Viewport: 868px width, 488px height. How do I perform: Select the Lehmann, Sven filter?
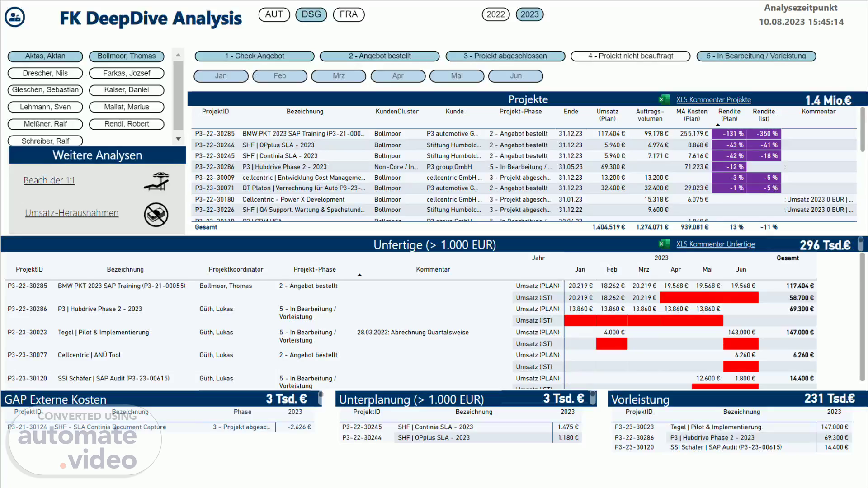click(x=45, y=107)
